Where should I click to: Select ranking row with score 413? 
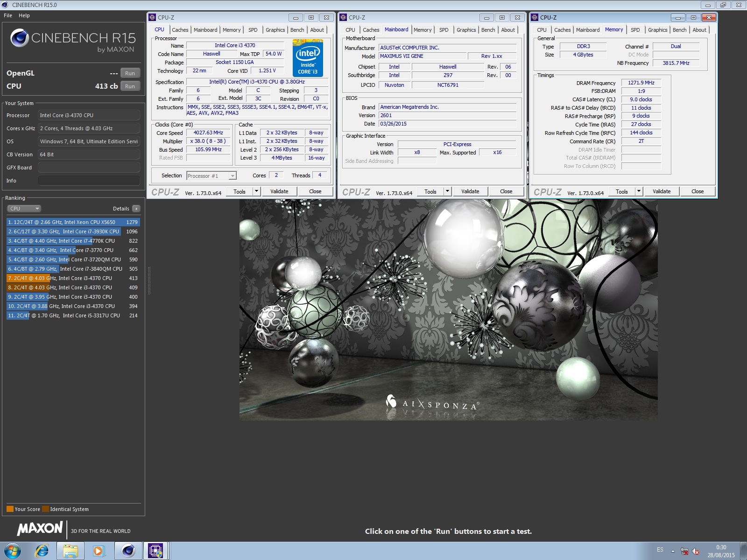click(x=73, y=278)
